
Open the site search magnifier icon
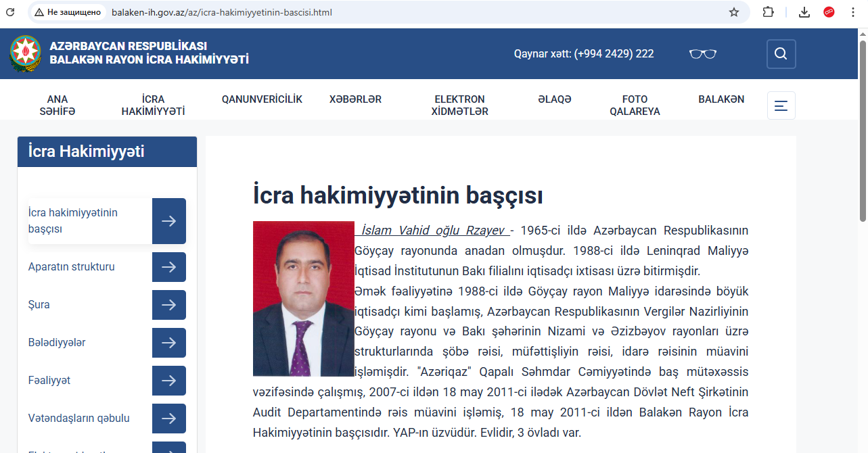tap(781, 53)
